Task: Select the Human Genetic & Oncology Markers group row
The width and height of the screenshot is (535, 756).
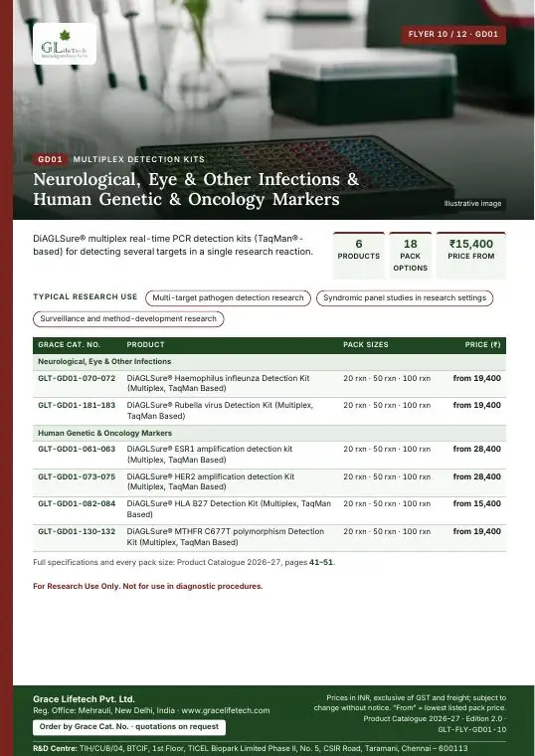Action: (x=269, y=433)
